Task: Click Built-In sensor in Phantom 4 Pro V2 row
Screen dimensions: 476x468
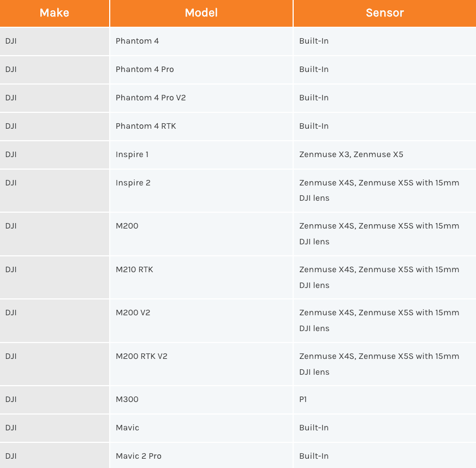Action: pyautogui.click(x=385, y=98)
